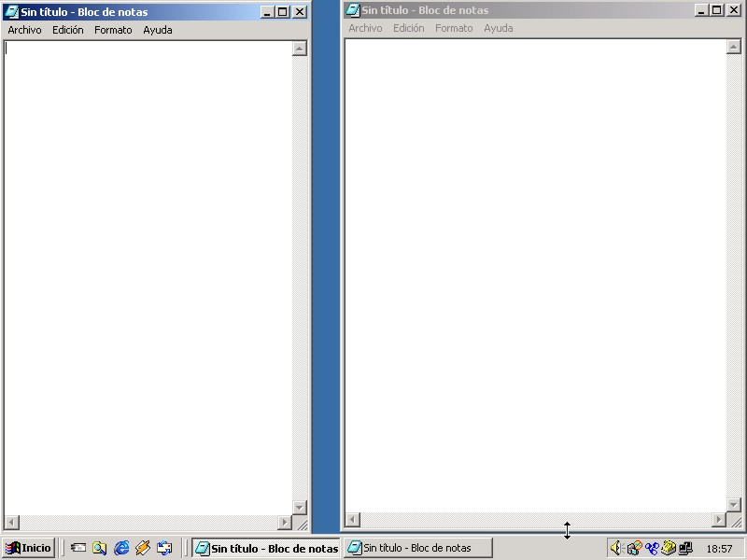Image resolution: width=747 pixels, height=560 pixels.
Task: Open the volume speaker tray icon
Action: click(x=616, y=548)
